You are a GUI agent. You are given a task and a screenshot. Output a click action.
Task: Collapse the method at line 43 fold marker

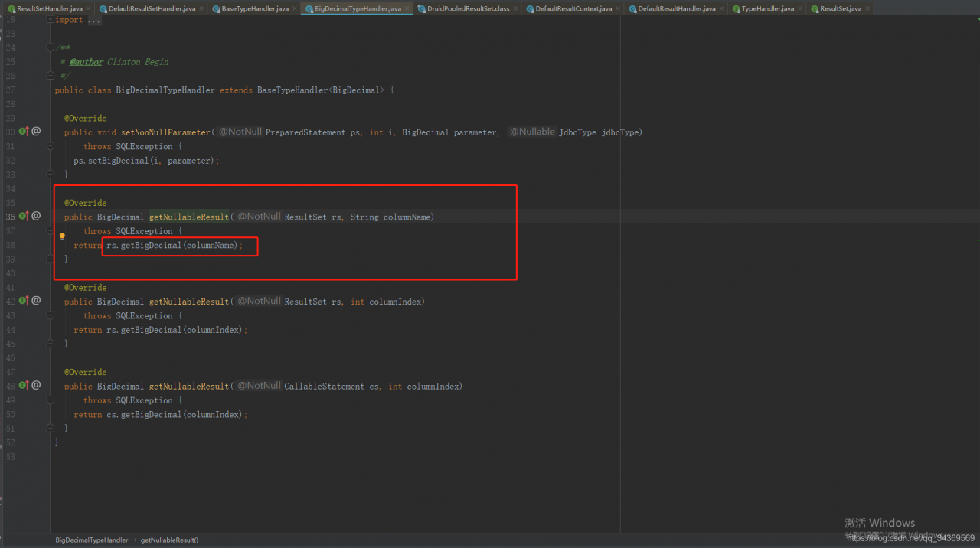click(51, 315)
